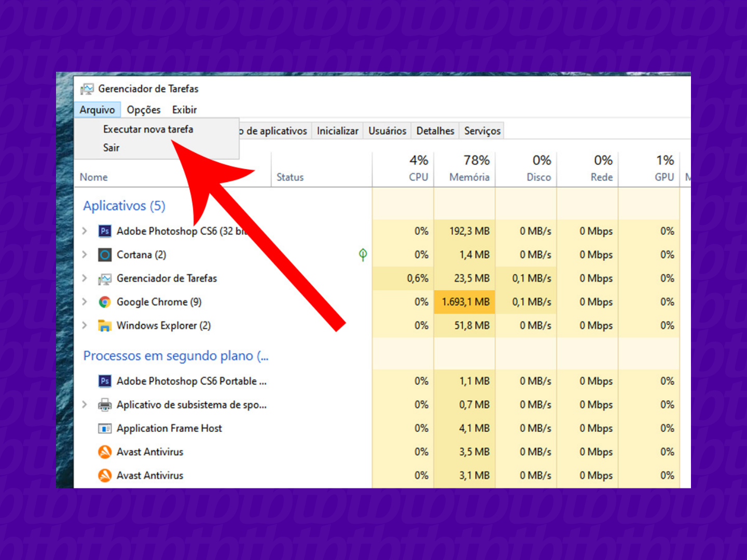Select the Google Chrome (9) row

coord(377,302)
